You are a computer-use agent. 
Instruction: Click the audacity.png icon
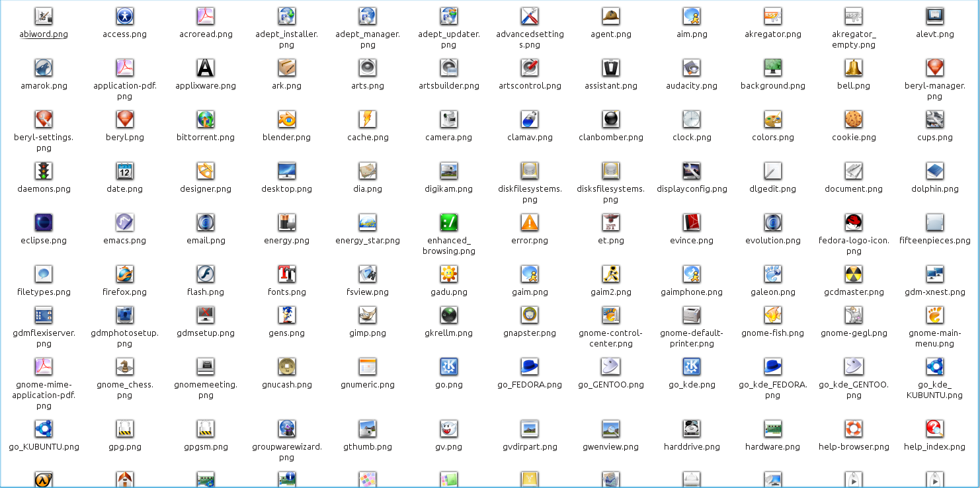[692, 67]
